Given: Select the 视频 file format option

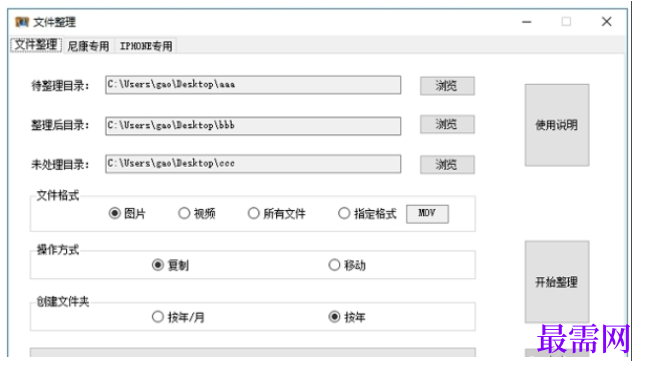Looking at the screenshot, I should pos(197,214).
